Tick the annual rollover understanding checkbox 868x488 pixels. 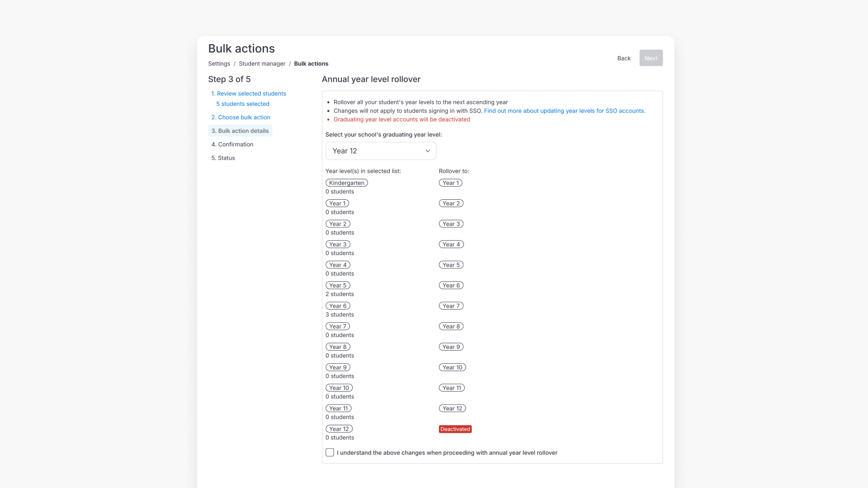[x=330, y=452]
